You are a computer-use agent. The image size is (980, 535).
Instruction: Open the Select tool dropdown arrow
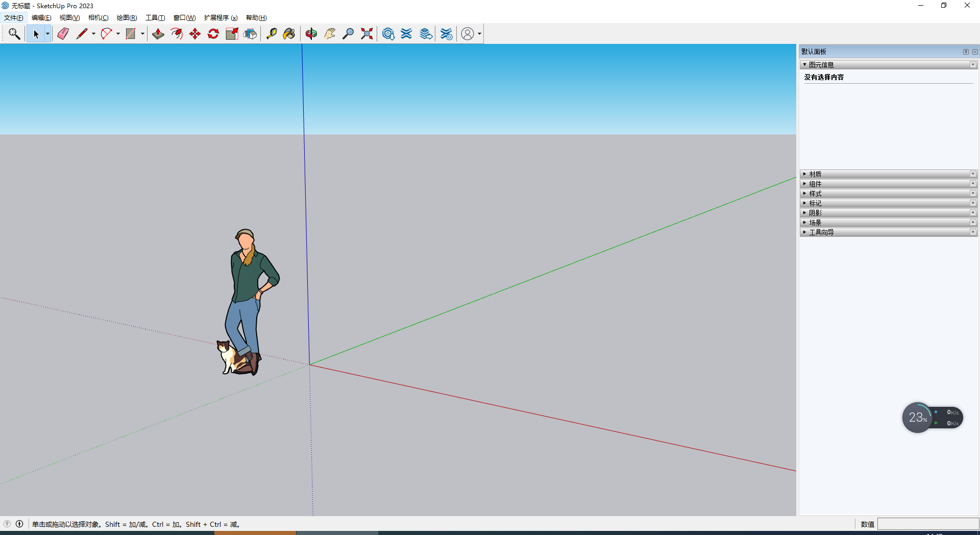[x=47, y=34]
